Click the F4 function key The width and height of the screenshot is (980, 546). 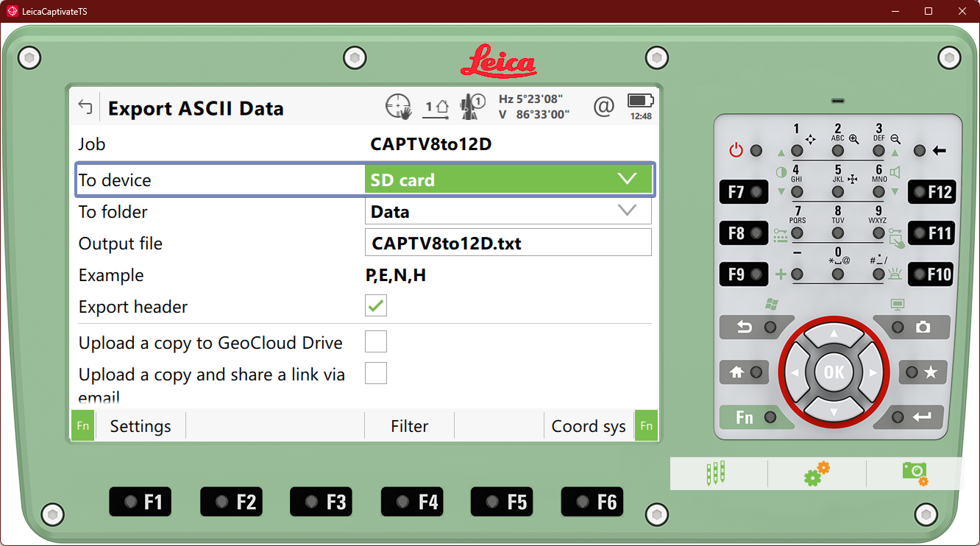click(412, 502)
